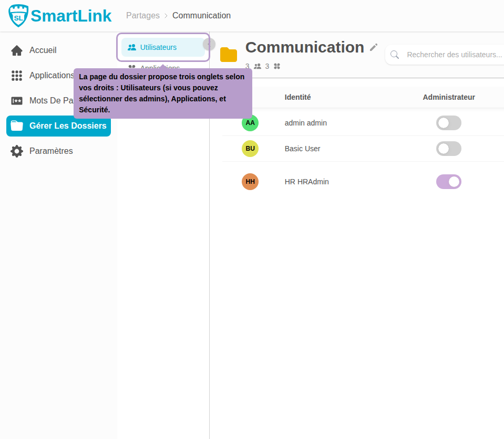
Task: Enable administrator toggle for admin admin
Action: [x=448, y=123]
